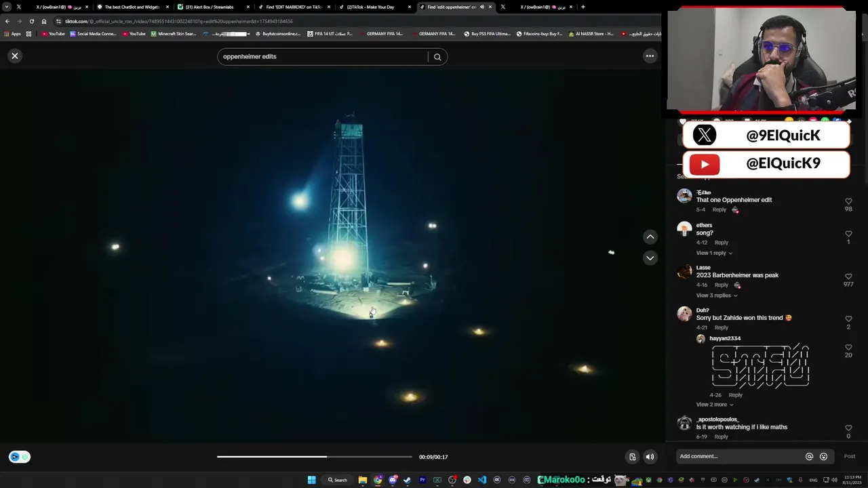868x488 pixels.
Task: Like the 'song?' comment by ethers
Action: click(848, 234)
